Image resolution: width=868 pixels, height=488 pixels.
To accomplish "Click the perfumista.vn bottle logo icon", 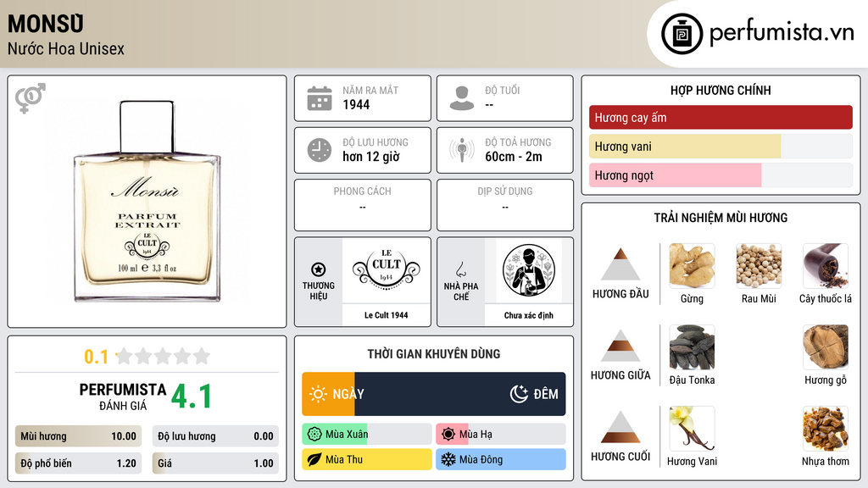I will coord(682,34).
